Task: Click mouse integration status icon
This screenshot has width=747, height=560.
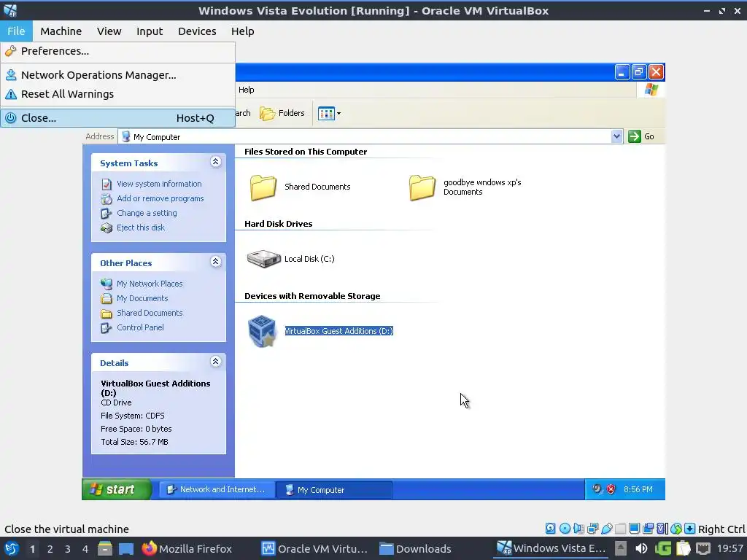Action: pyautogui.click(x=676, y=529)
